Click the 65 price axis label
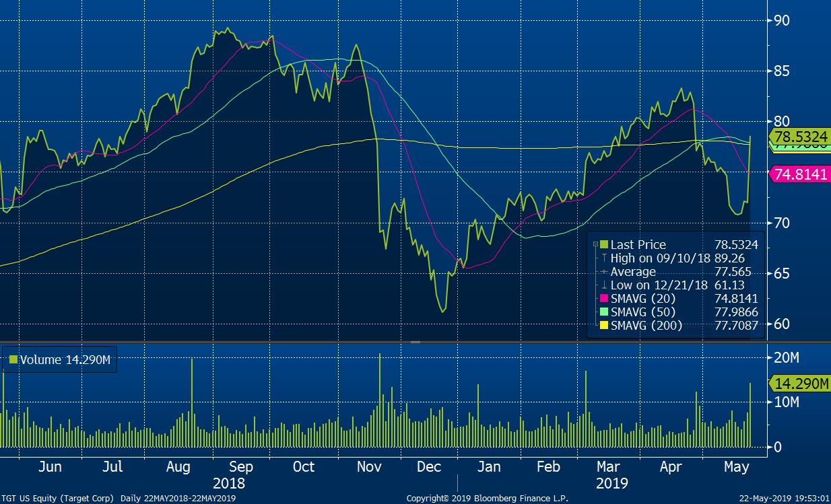831x504 pixels. [x=782, y=273]
